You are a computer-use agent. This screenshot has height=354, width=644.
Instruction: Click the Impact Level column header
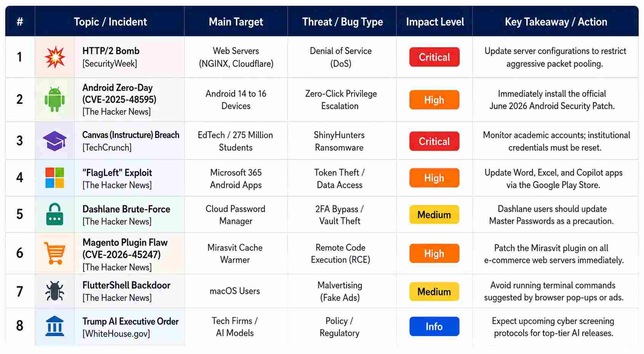coord(435,22)
